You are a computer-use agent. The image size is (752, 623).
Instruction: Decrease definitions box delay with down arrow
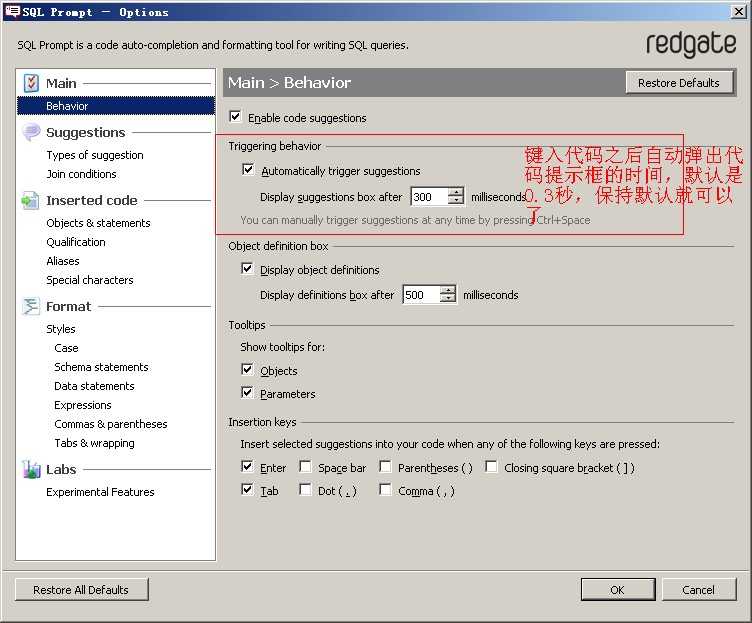coord(447,298)
